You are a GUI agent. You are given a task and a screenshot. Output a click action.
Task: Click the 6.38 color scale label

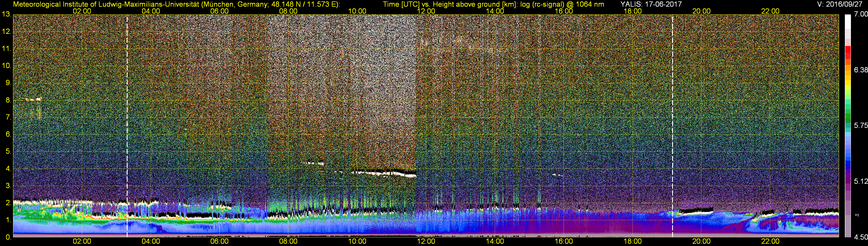click(x=860, y=70)
